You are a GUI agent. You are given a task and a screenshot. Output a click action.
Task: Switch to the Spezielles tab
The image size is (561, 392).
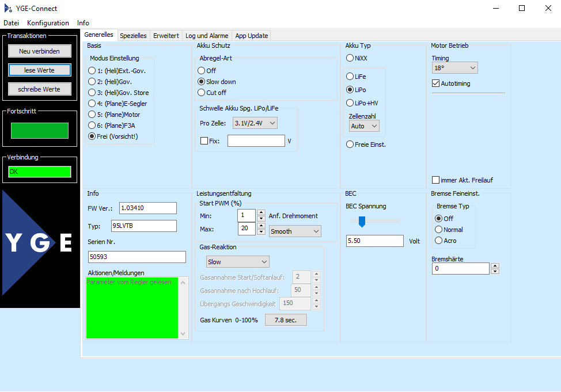(x=133, y=36)
